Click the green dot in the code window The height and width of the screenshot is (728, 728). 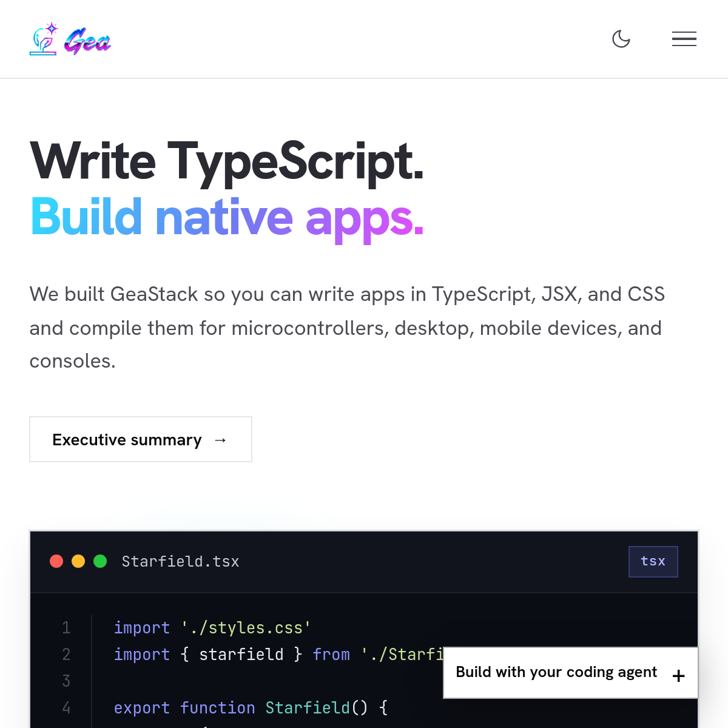(x=100, y=561)
